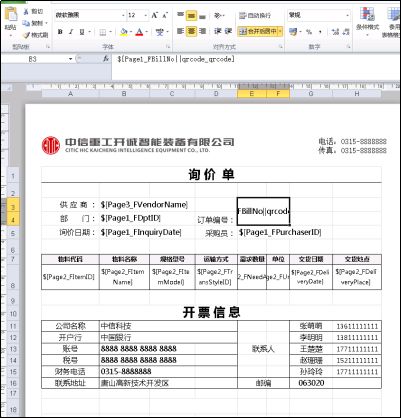Activate the Format Painter (格式刷)
The height and width of the screenshot is (418, 401).
point(35,35)
